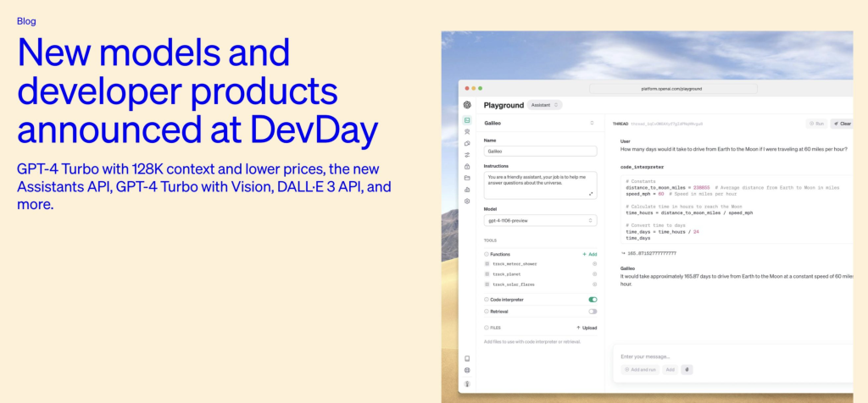Screen dimensions: 868x403
Task: Click the Blog link above the headline
Action: pyautogui.click(x=26, y=21)
